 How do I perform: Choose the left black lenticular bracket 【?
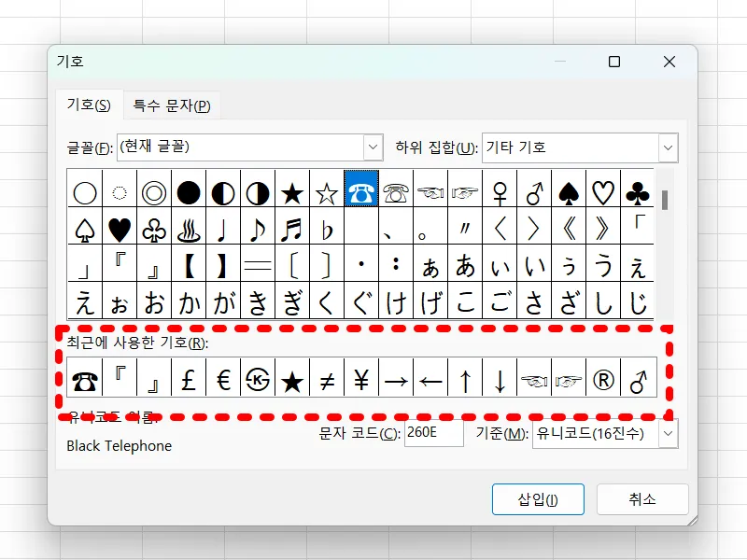click(x=189, y=263)
